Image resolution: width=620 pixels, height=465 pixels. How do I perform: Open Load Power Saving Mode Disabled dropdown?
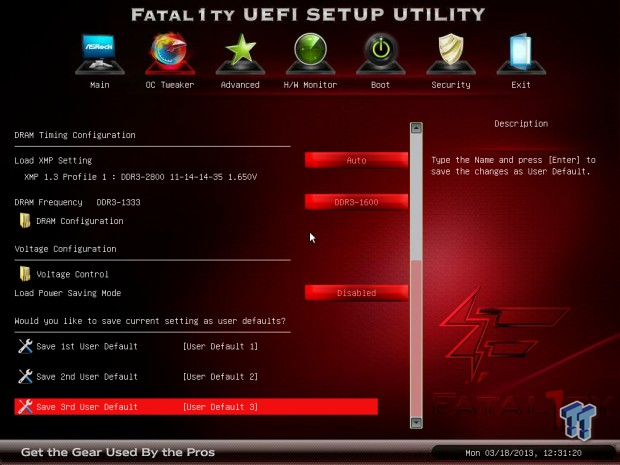(356, 293)
